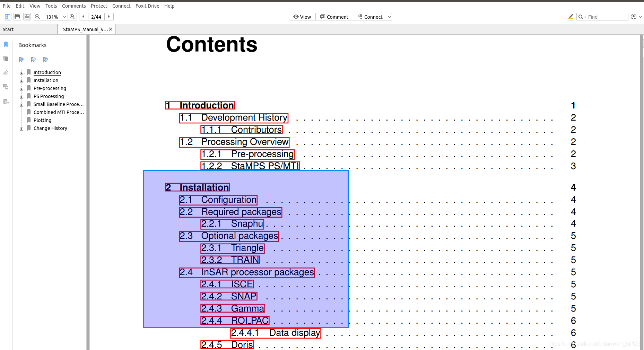The image size is (644, 350).
Task: Click the Add bookmark icon
Action: coord(21,60)
